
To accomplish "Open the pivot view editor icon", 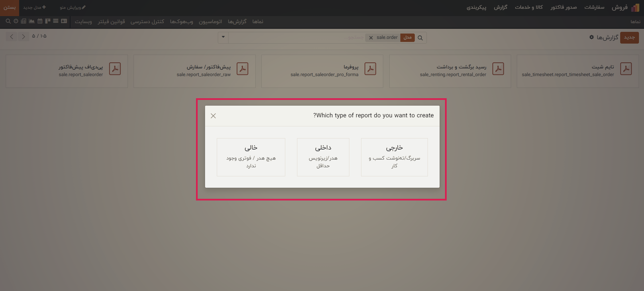I will pyautogui.click(x=23, y=21).
